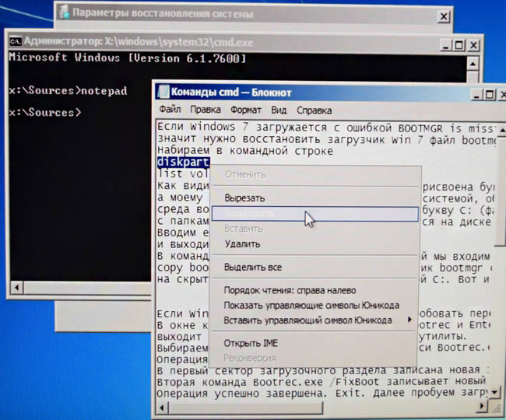Click the Notepad window resize grip

tap(497, 408)
